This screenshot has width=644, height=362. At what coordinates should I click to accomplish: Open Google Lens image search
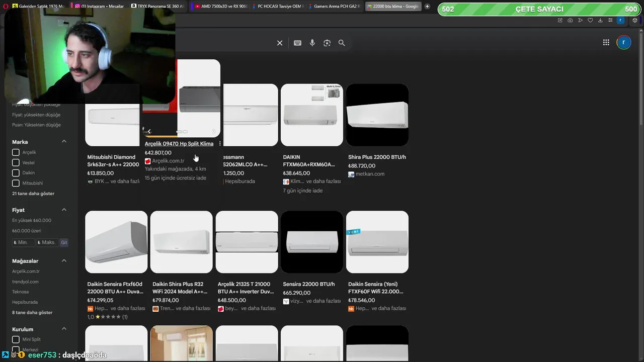327,43
